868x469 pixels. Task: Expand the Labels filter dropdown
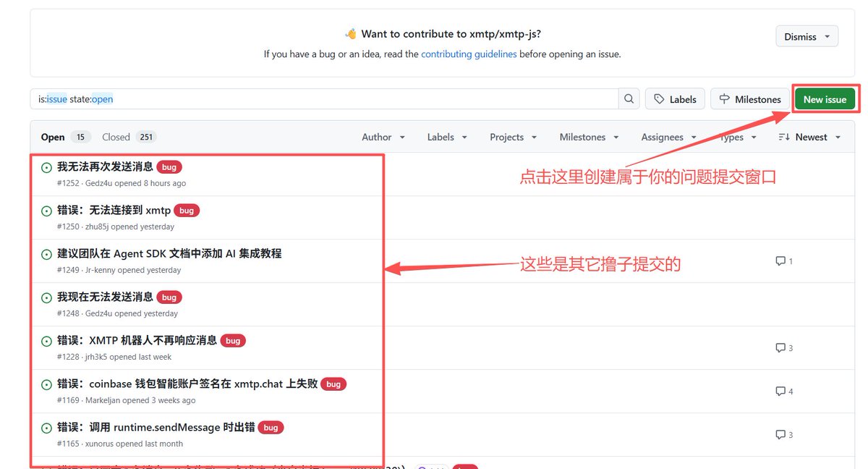447,137
